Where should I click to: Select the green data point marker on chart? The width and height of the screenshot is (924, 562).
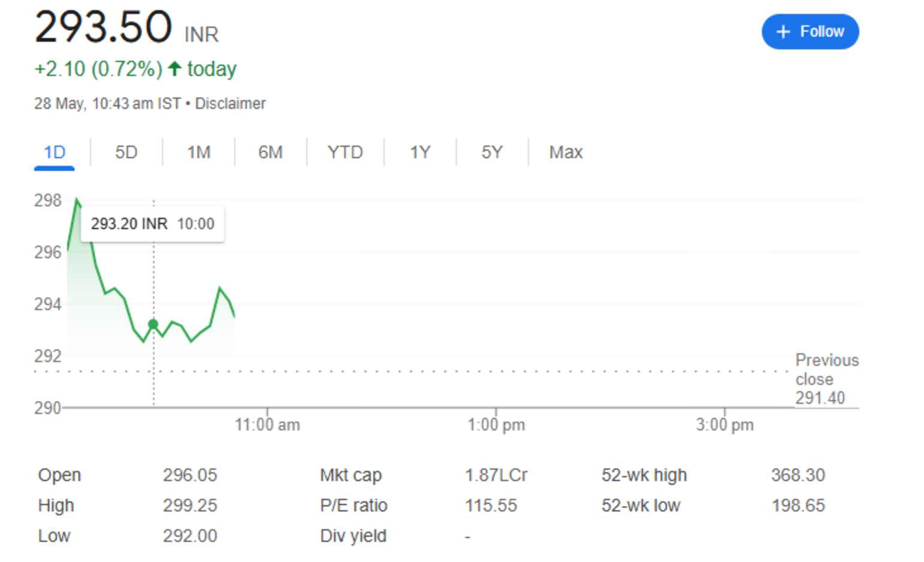[153, 324]
